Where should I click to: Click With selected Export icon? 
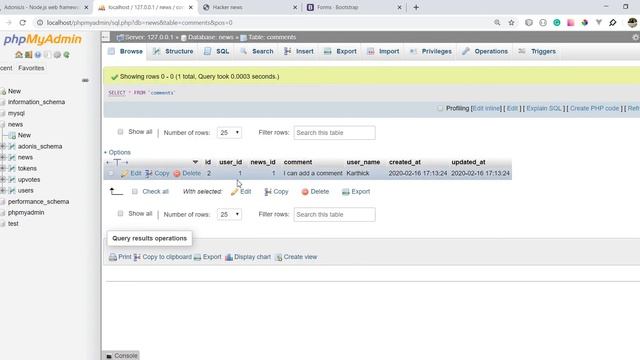(x=346, y=192)
